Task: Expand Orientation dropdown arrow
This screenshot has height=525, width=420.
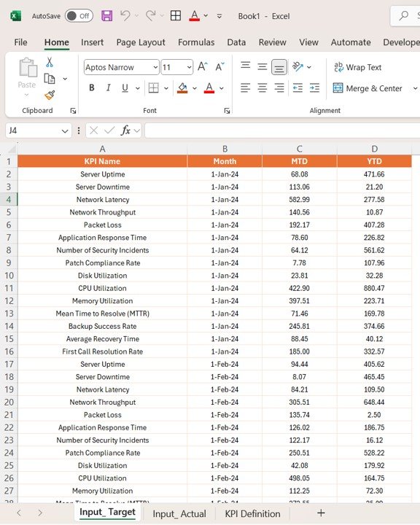Action: (309, 67)
